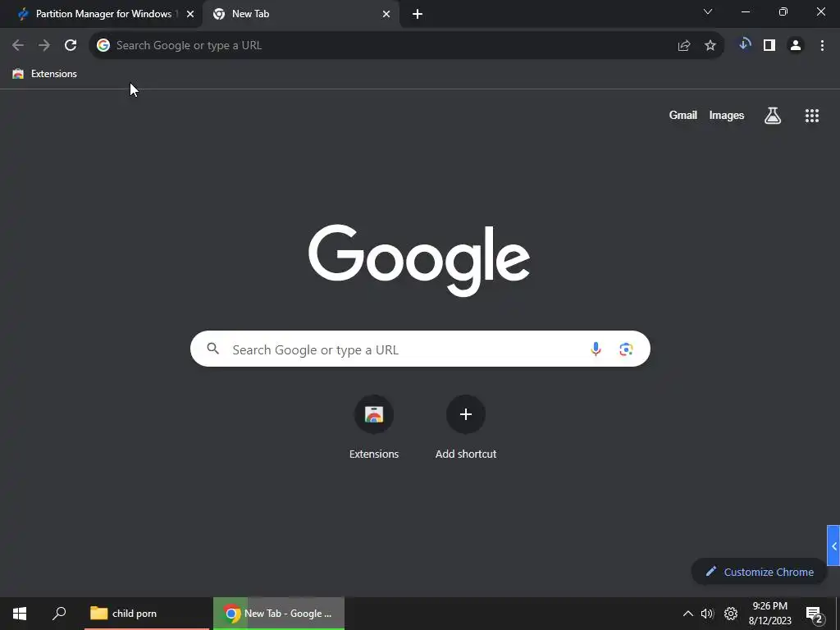Viewport: 840px width, 630px height.
Task: Open the volume control in system tray
Action: pos(708,614)
